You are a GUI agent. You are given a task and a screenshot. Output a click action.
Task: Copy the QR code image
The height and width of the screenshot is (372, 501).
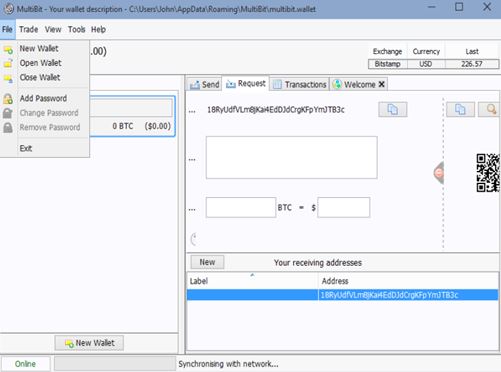[x=460, y=109]
